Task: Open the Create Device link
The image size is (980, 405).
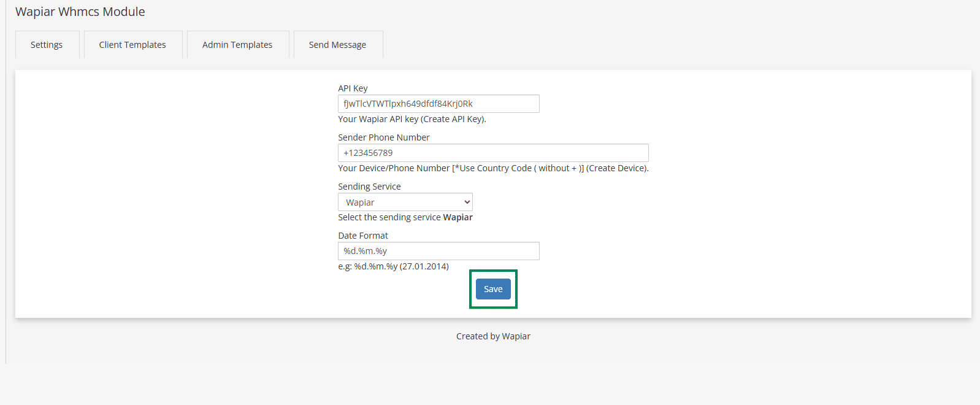Action: (616, 168)
